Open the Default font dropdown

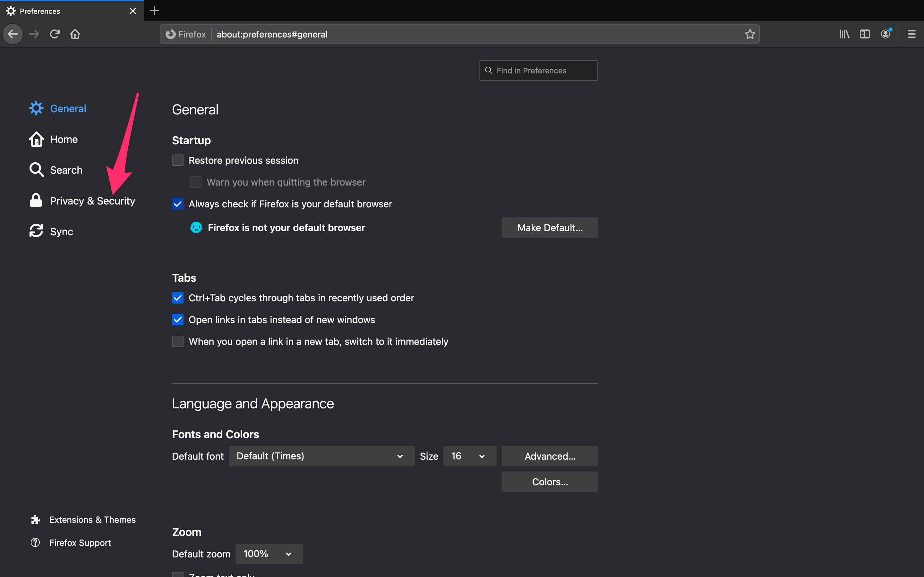321,456
